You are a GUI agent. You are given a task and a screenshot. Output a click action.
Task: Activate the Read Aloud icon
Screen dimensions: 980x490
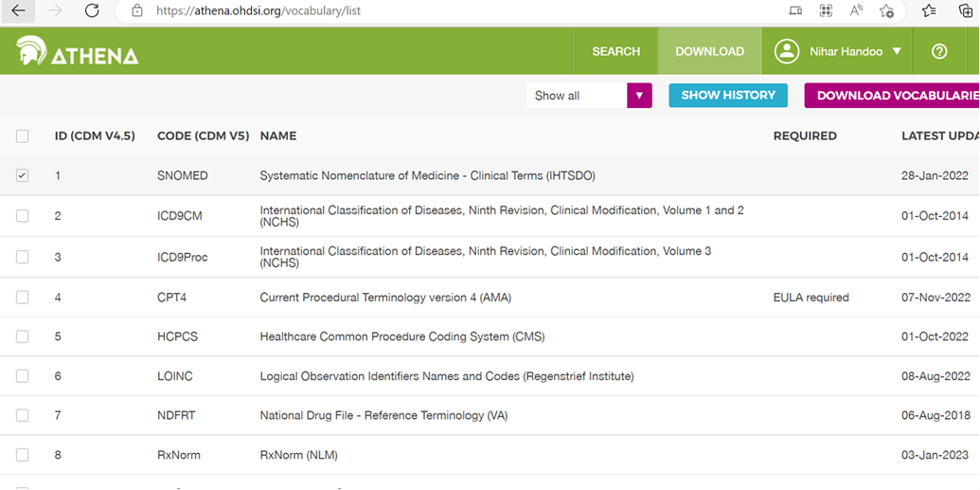pyautogui.click(x=856, y=10)
